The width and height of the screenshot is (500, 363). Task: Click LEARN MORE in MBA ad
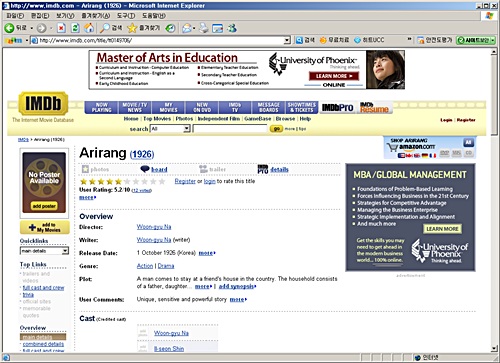pyautogui.click(x=442, y=229)
